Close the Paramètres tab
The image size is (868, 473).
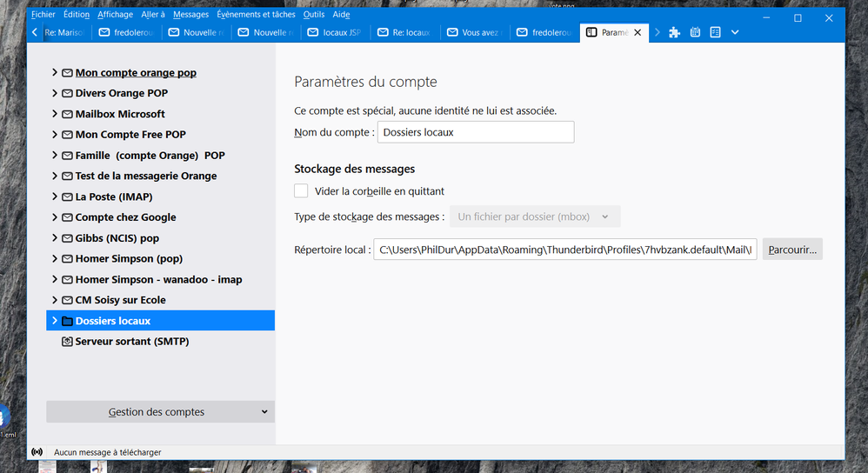[638, 32]
